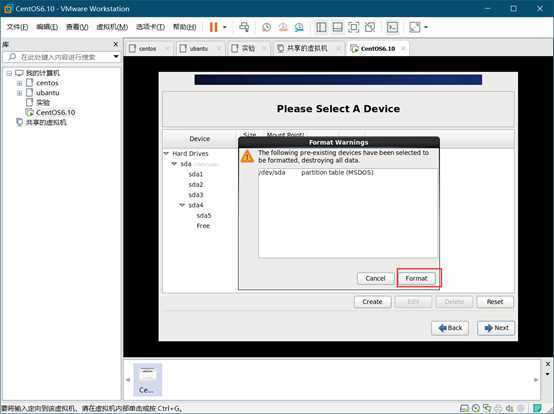The height and width of the screenshot is (414, 554).
Task: Pause the virtual machine with the orange pause icon
Action: coord(213,27)
